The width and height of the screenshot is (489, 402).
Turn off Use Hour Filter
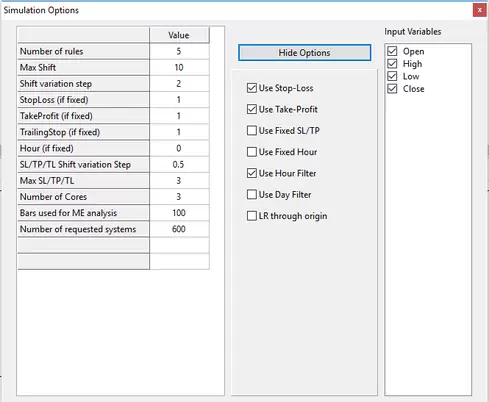click(x=252, y=173)
